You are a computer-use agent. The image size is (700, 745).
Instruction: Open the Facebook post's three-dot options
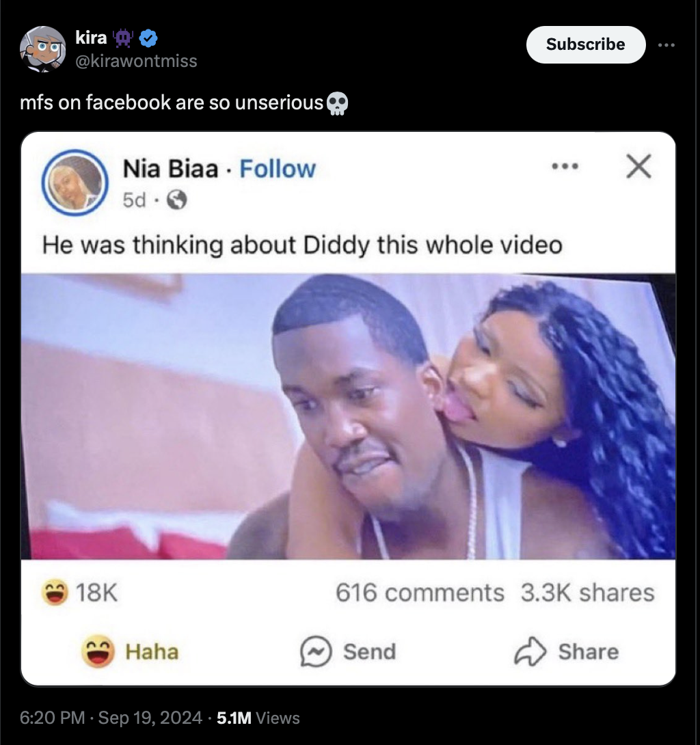pos(565,166)
